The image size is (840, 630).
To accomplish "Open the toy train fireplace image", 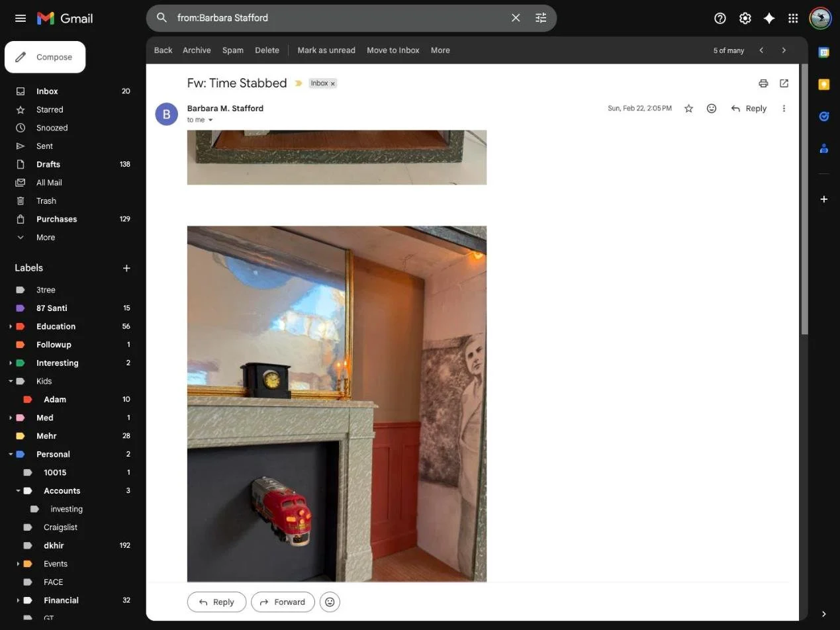I will click(337, 404).
